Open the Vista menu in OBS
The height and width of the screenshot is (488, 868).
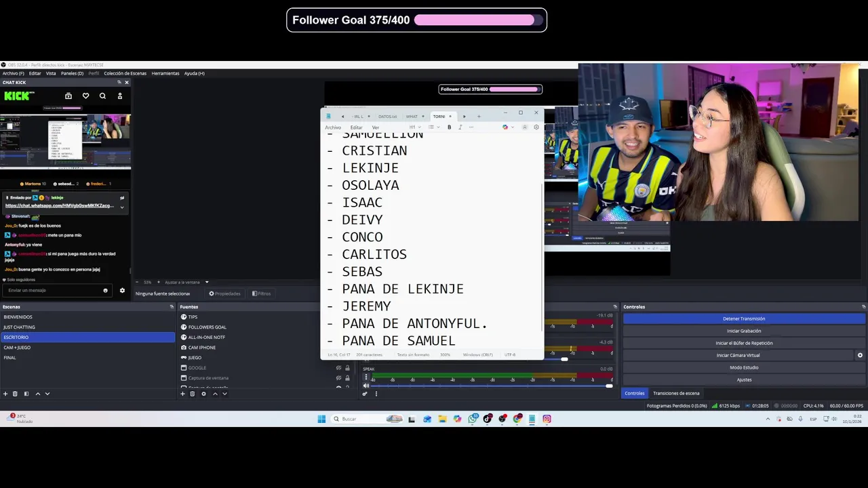(51, 73)
